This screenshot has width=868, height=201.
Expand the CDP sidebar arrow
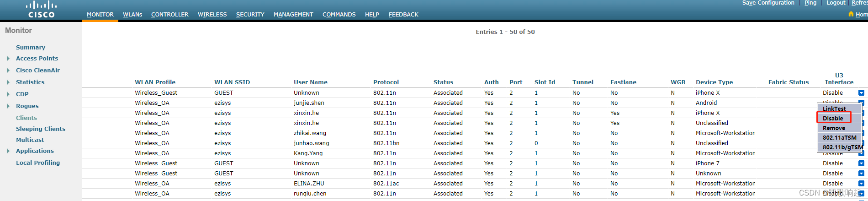tap(8, 94)
